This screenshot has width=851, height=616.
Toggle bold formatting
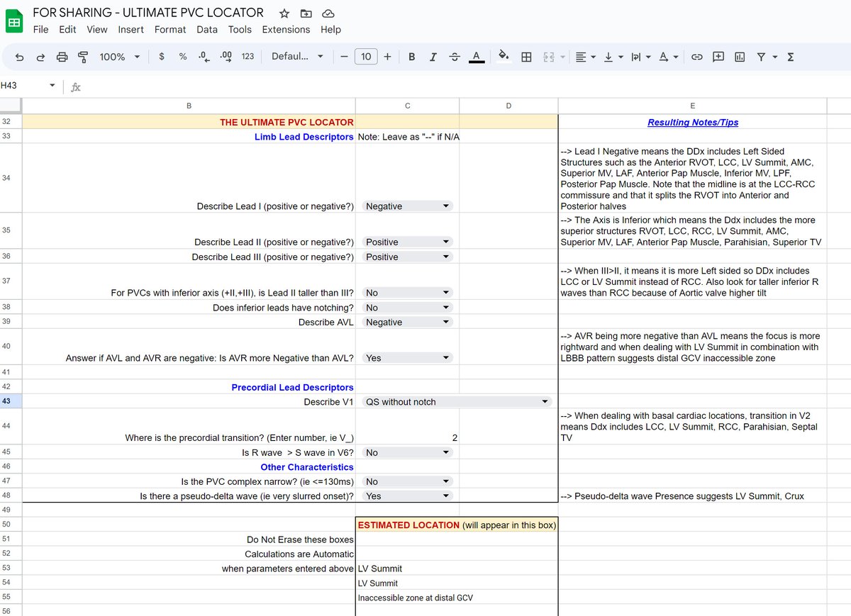pyautogui.click(x=411, y=57)
